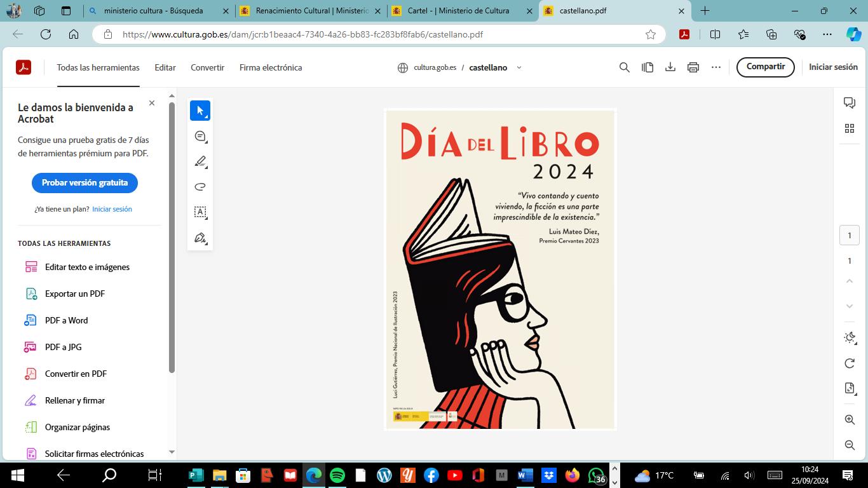Image resolution: width=868 pixels, height=488 pixels.
Task: Switch to the Renacimiento Cultural tab
Action: pyautogui.click(x=310, y=11)
